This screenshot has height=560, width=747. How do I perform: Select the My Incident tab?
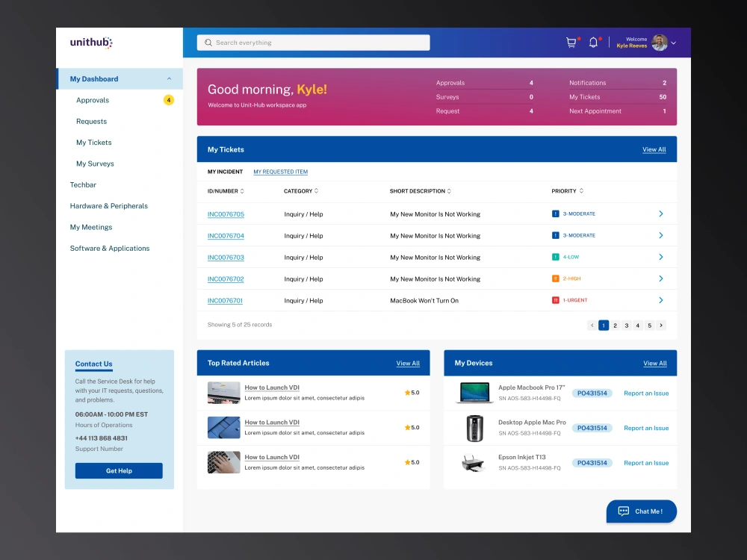click(225, 171)
